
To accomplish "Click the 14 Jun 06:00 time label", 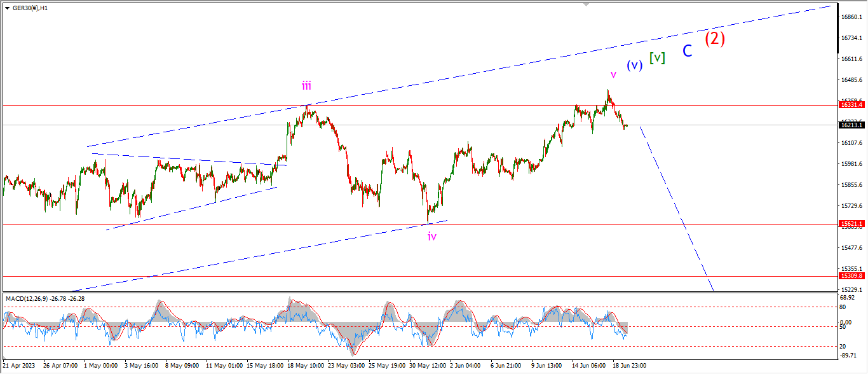I will coord(589,366).
